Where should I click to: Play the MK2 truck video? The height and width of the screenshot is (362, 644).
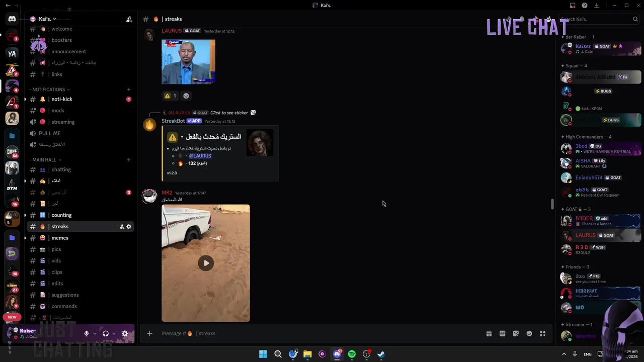pos(206,263)
